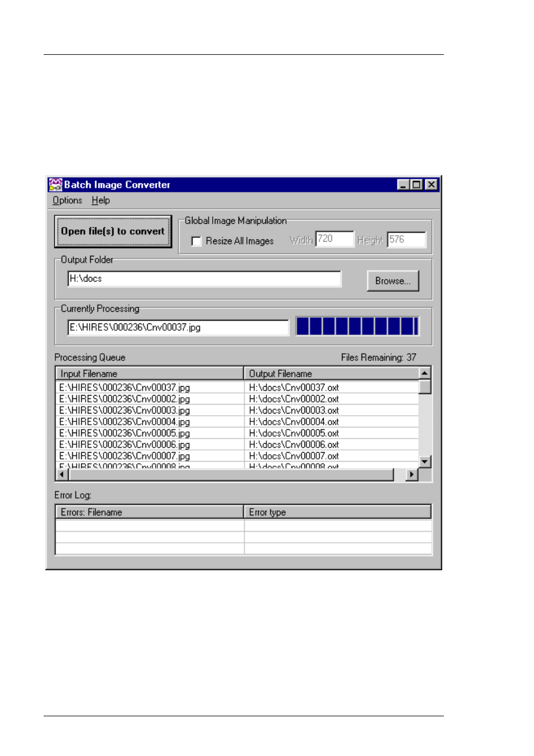Click the Files Remaining: 37 status text
534x756 pixels.
(378, 357)
